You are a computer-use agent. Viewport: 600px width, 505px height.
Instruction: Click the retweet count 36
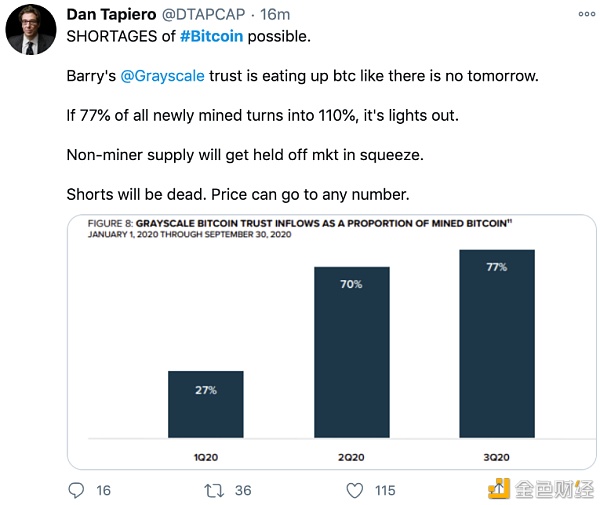pos(243,490)
